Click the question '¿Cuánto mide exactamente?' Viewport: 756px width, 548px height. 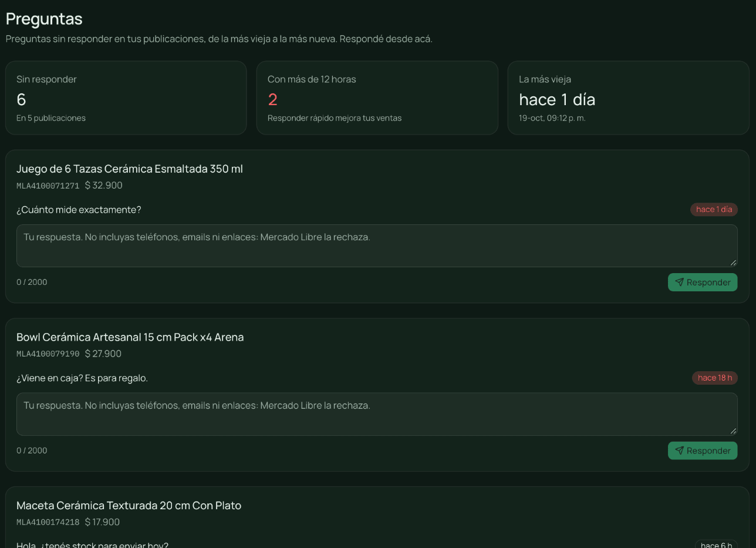[x=79, y=210]
